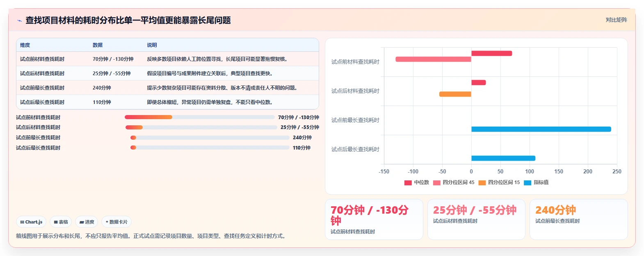The width and height of the screenshot is (644, 256).
Task: Click the pink -130 bar in the chart
Action: [433, 59]
